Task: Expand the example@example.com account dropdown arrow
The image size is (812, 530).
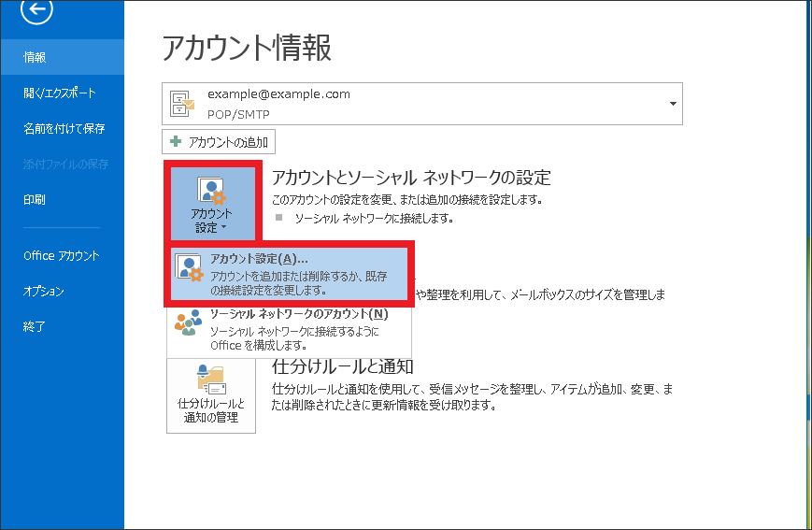Action: pyautogui.click(x=672, y=103)
